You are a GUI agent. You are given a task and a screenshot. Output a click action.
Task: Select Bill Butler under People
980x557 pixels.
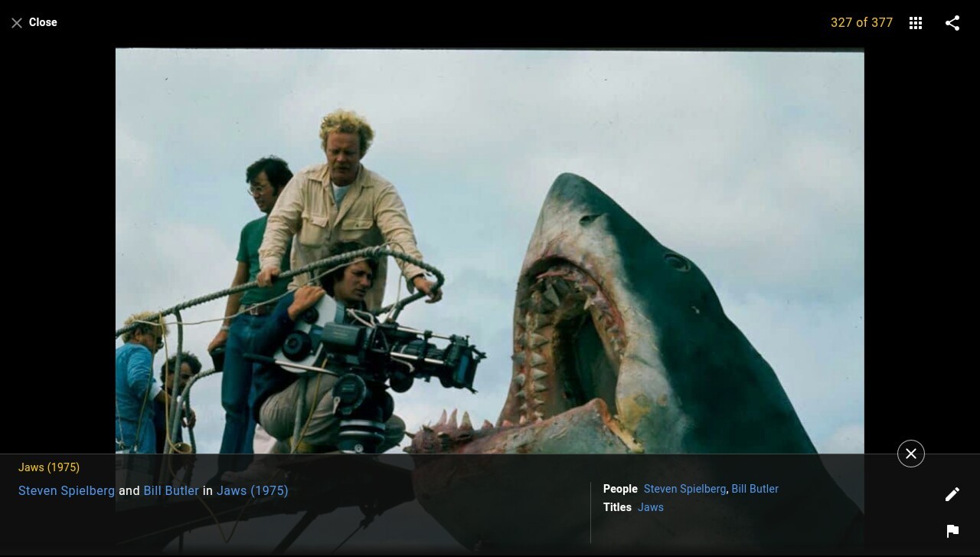click(755, 489)
